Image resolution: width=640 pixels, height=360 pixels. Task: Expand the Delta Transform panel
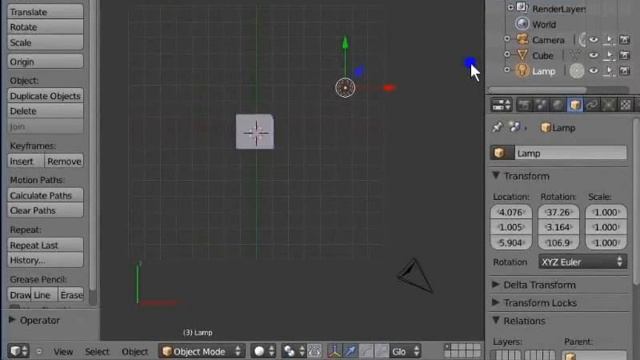pos(496,284)
